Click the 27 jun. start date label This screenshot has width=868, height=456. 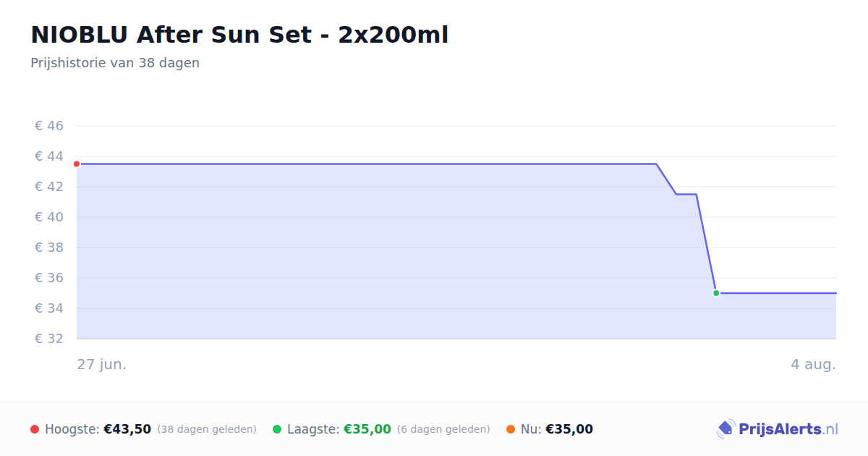click(x=102, y=364)
